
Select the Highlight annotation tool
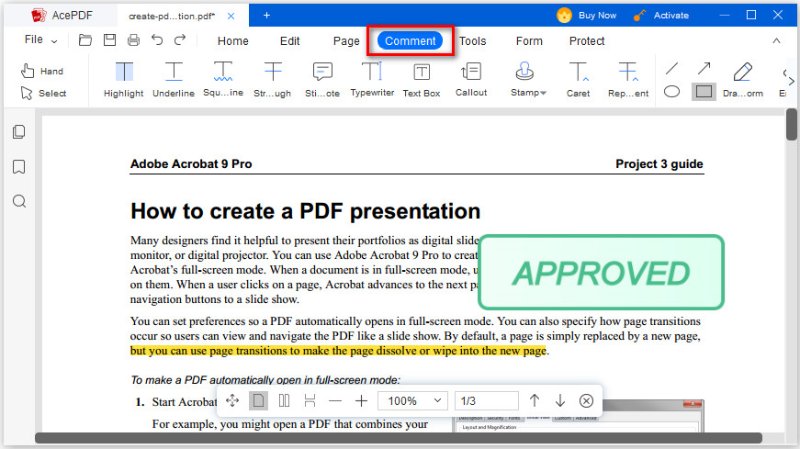123,80
